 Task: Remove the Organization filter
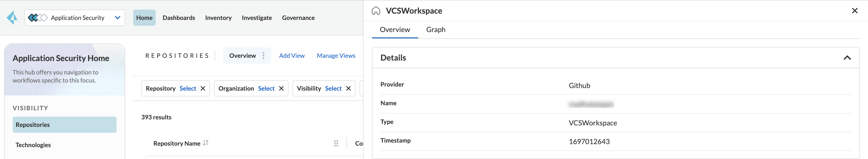coord(281,88)
